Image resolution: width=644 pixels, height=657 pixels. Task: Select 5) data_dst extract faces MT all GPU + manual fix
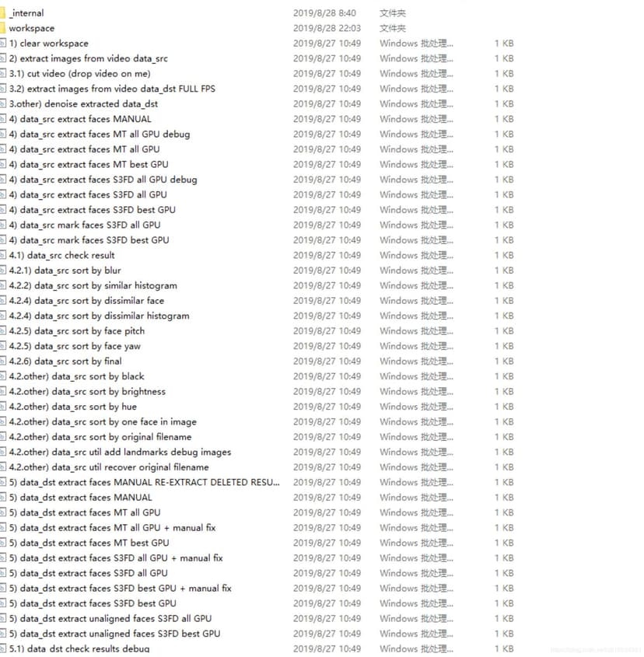(x=112, y=528)
